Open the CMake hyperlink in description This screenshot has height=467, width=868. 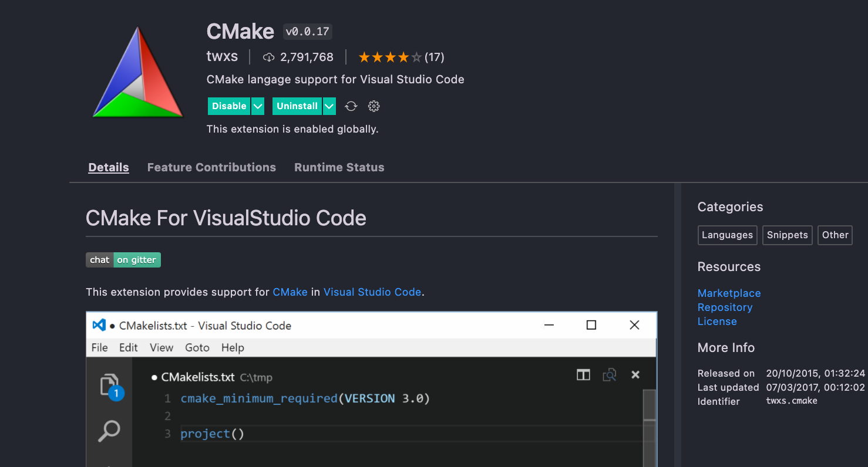(x=290, y=292)
